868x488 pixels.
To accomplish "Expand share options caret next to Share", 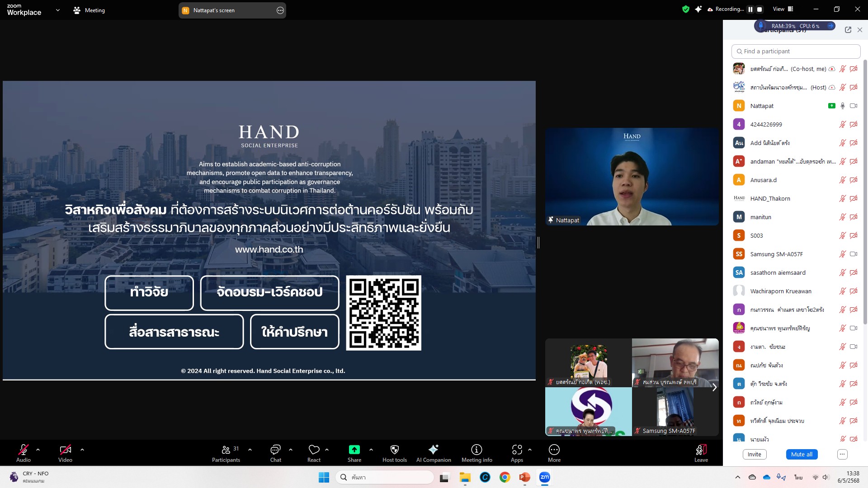I will pyautogui.click(x=371, y=450).
